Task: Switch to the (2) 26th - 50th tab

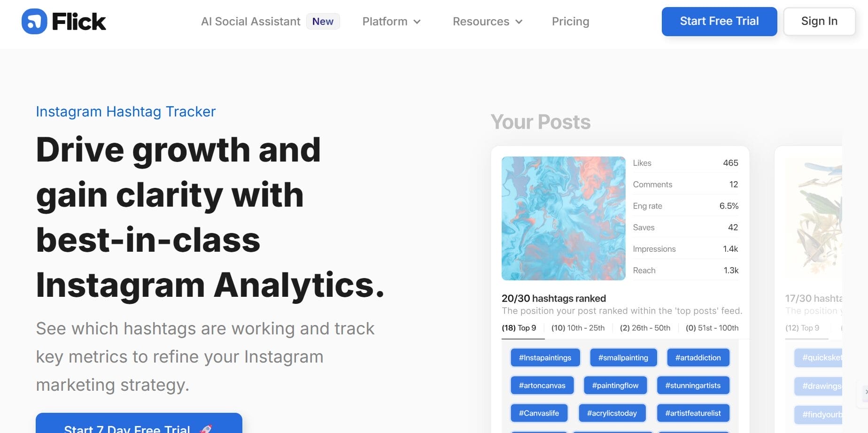Action: (645, 328)
